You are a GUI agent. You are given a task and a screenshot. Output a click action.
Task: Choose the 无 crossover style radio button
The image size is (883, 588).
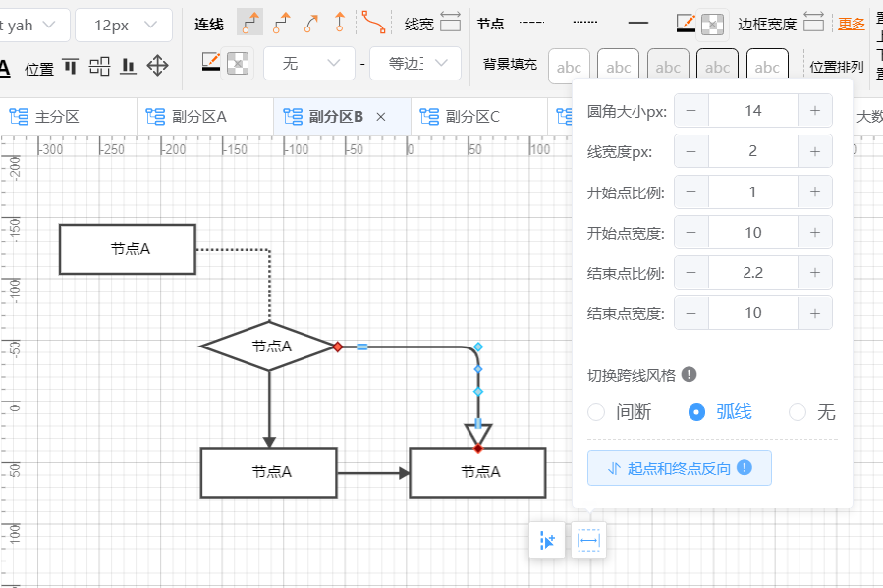(797, 412)
